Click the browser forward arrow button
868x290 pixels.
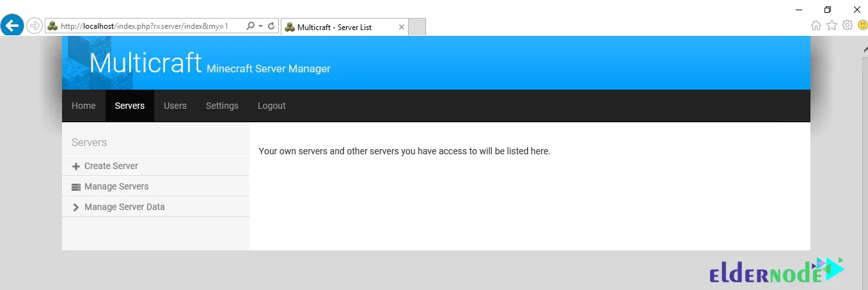(35, 26)
